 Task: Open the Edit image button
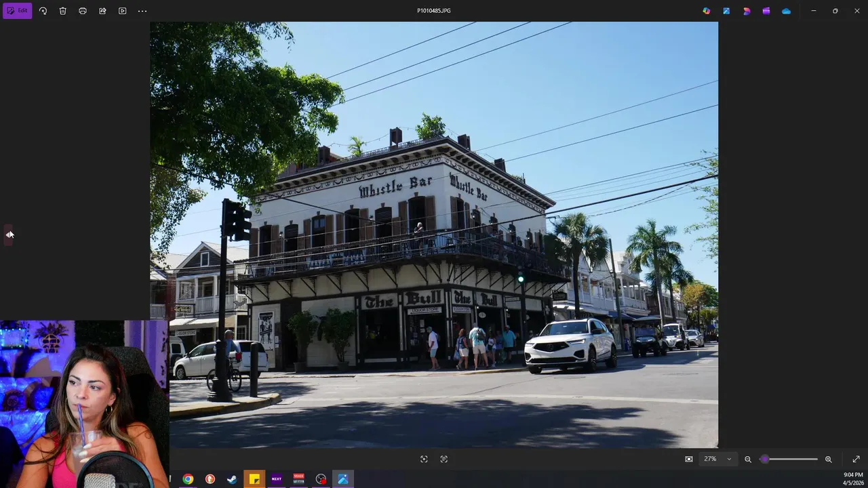(x=18, y=11)
